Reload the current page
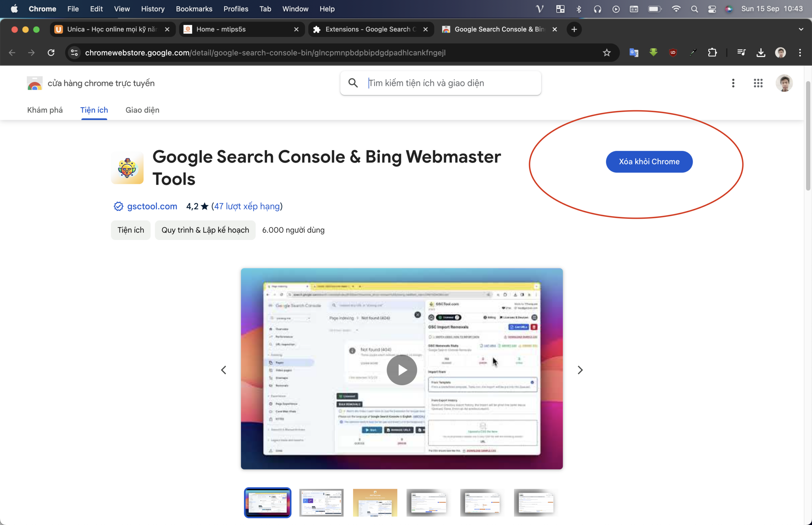The width and height of the screenshot is (812, 525). [x=51, y=53]
